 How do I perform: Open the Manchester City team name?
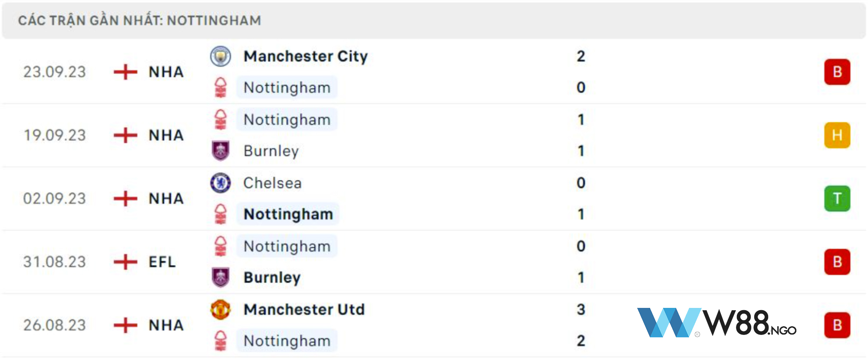(306, 56)
